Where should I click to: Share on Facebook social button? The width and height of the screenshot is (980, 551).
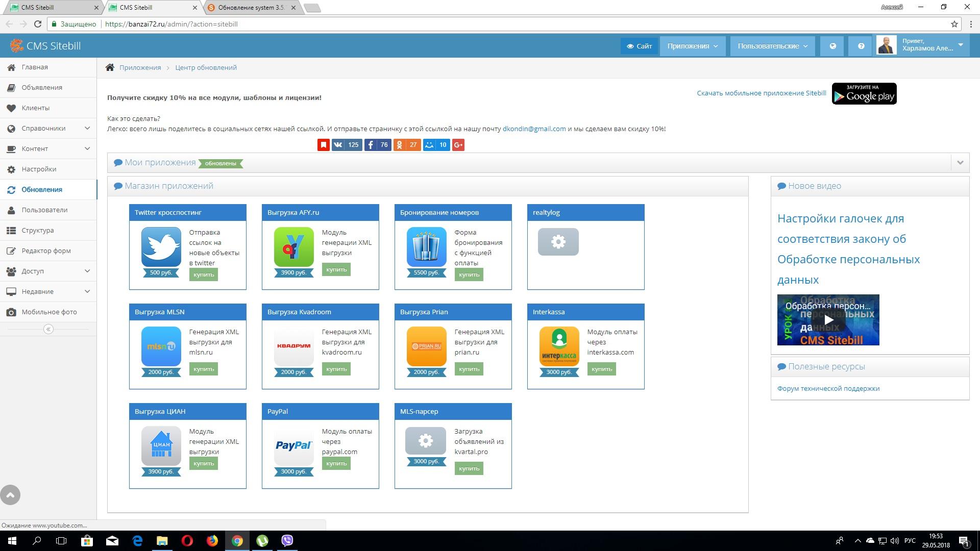tap(378, 145)
